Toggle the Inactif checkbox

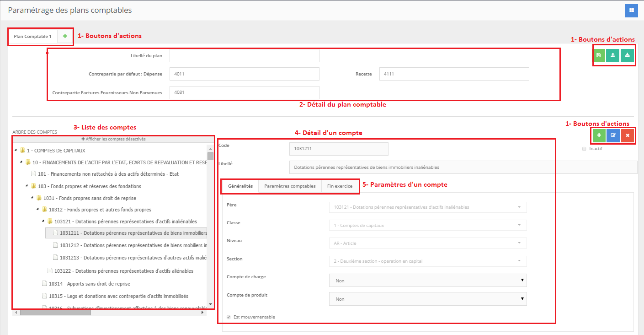click(584, 149)
